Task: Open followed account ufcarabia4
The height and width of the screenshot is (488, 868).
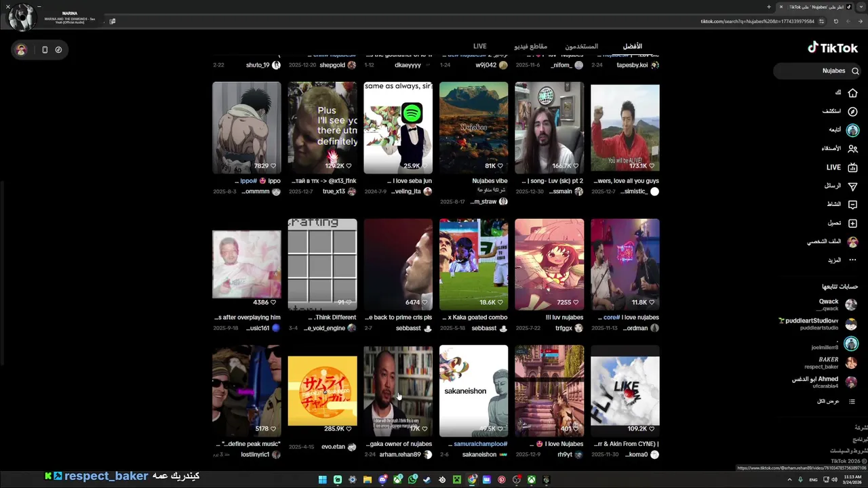Action: [824, 382]
